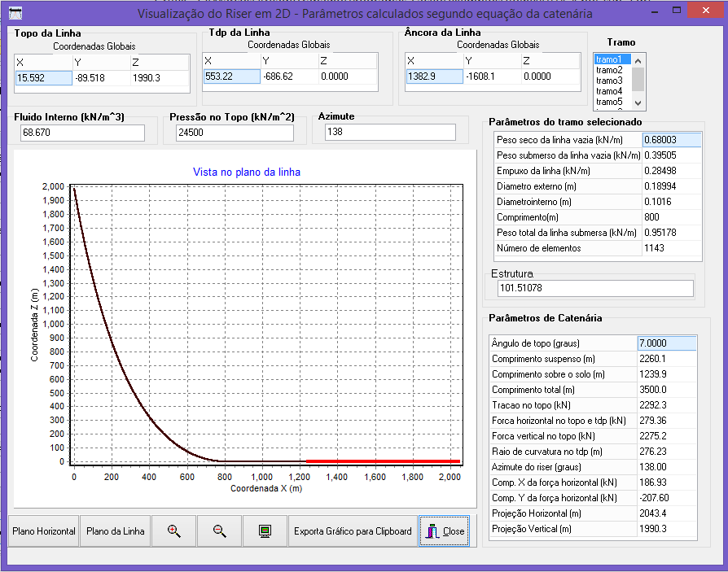Click the zoom out magnifier button
728x572 pixels.
pyautogui.click(x=219, y=531)
